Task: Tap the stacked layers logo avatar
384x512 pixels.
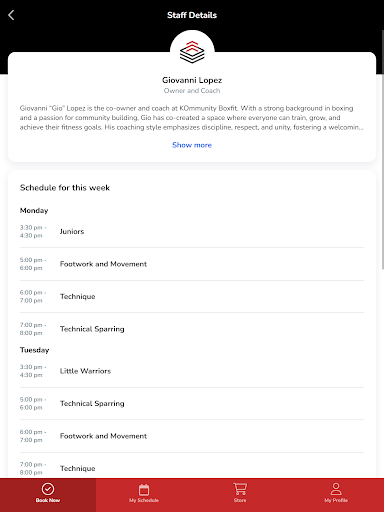Action: tap(192, 52)
